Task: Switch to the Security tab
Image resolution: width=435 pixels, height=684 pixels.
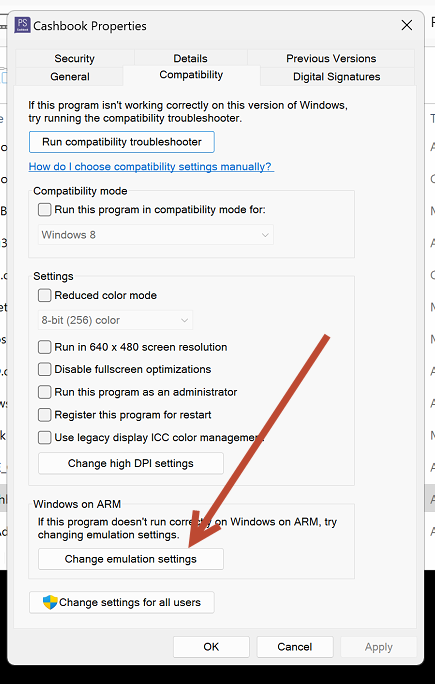Action: point(75,58)
